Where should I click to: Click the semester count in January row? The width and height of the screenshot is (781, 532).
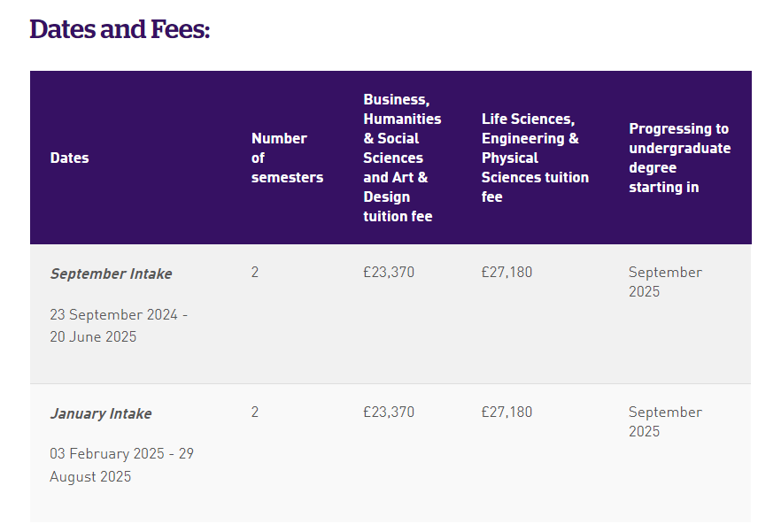pos(255,412)
